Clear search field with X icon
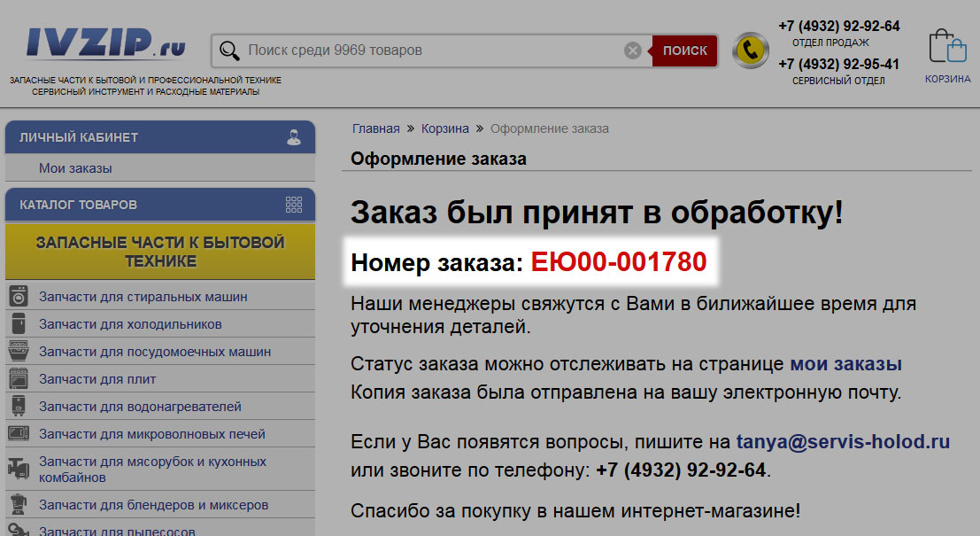 pos(632,50)
